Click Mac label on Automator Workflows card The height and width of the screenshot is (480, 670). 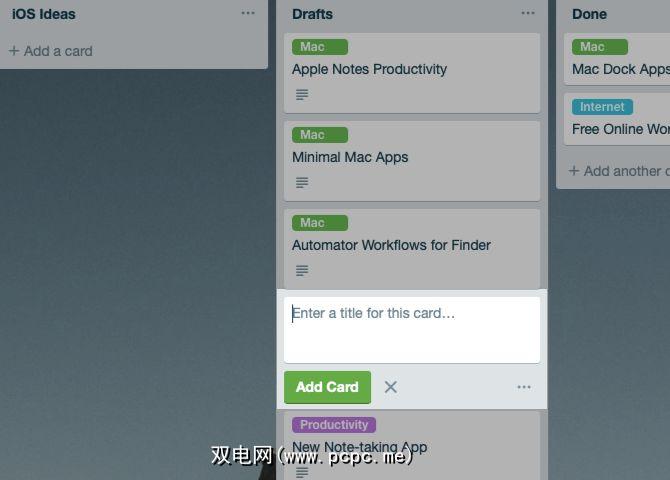click(320, 223)
